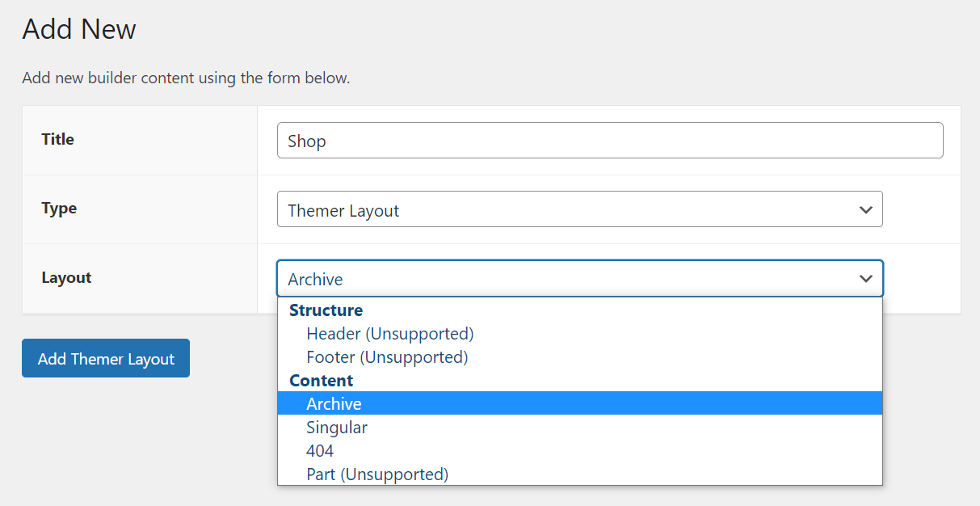Click the highlighted Archive entry
The width and height of the screenshot is (980, 506).
tap(334, 403)
